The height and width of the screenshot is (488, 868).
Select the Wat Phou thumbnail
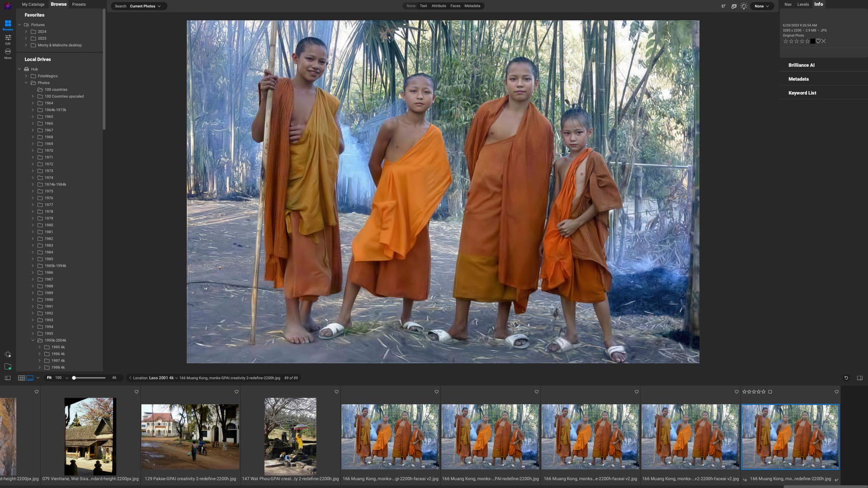coord(290,436)
